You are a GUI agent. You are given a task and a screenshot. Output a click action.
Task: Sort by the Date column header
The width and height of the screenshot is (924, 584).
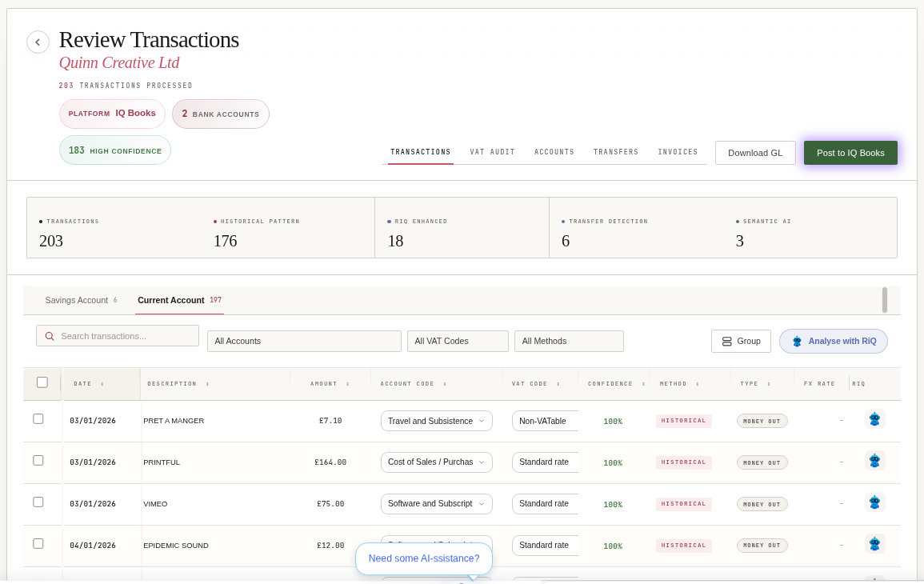coord(88,384)
